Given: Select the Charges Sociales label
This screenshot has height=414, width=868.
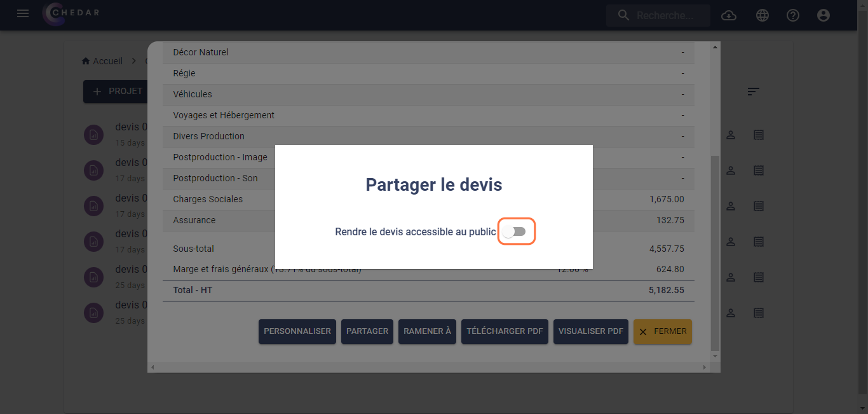Looking at the screenshot, I should point(208,199).
